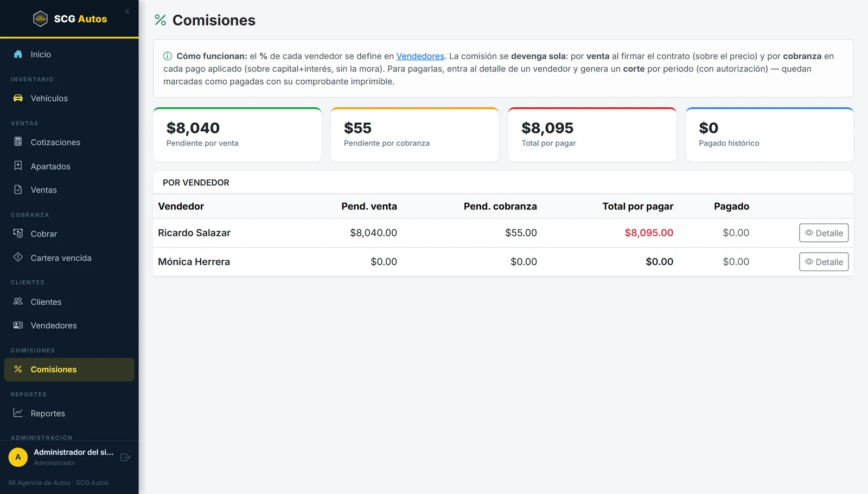Click the Comisiones percent icon in sidebar
868x494 pixels.
click(18, 369)
